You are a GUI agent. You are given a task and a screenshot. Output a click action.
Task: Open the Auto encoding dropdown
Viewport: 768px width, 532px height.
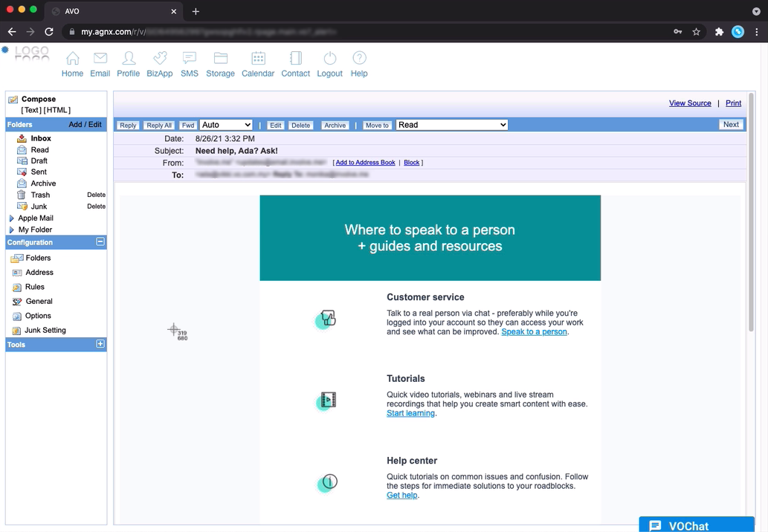point(226,125)
